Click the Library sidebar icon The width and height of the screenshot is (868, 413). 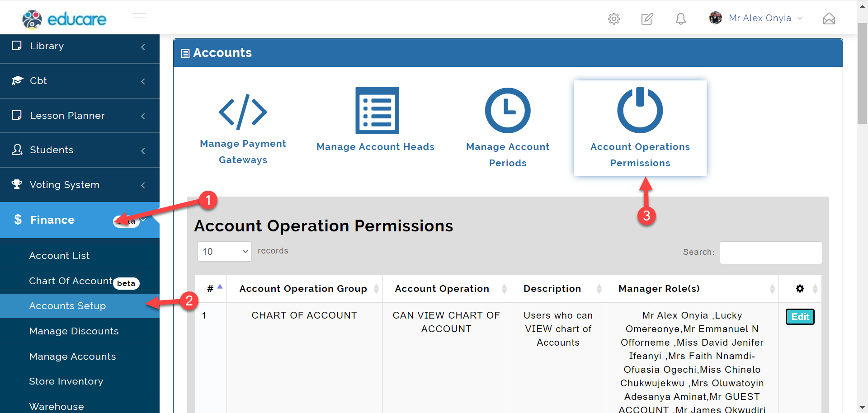pos(17,46)
